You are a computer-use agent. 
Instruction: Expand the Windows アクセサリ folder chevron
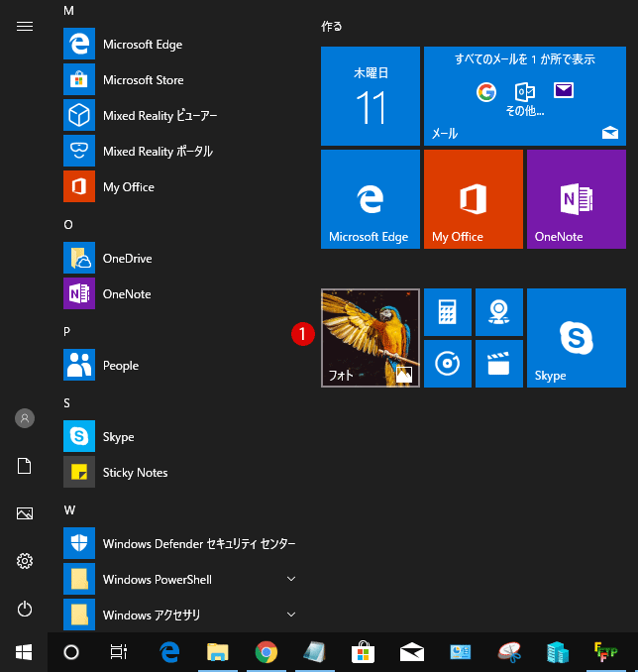coord(291,615)
